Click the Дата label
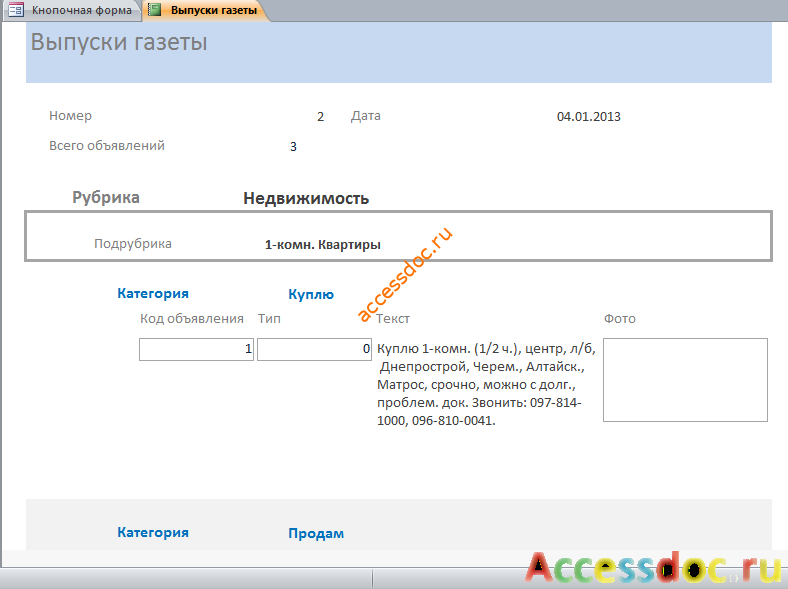The width and height of the screenshot is (788, 589). pyautogui.click(x=365, y=116)
